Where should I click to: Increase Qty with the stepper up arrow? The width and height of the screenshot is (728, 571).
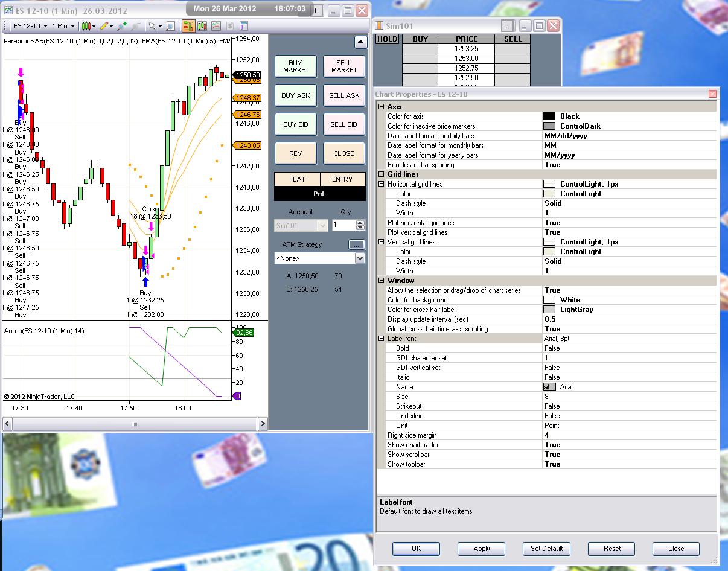(360, 222)
